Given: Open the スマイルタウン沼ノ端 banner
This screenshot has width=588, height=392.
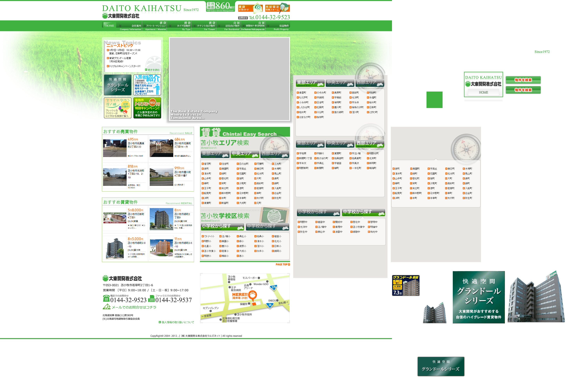Looking at the screenshot, I should click(118, 108).
